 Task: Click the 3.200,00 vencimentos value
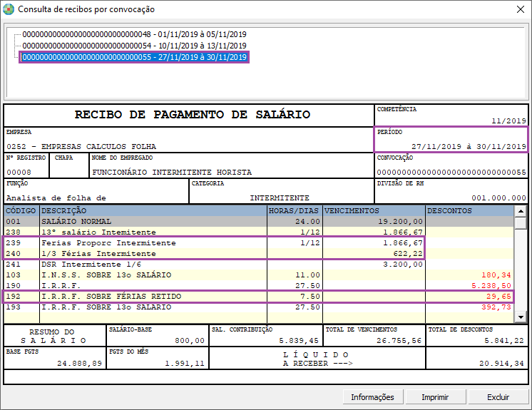[x=403, y=264]
